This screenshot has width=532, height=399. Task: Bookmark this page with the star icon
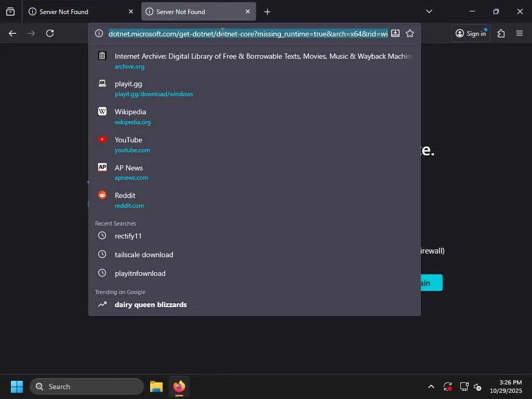(x=410, y=33)
